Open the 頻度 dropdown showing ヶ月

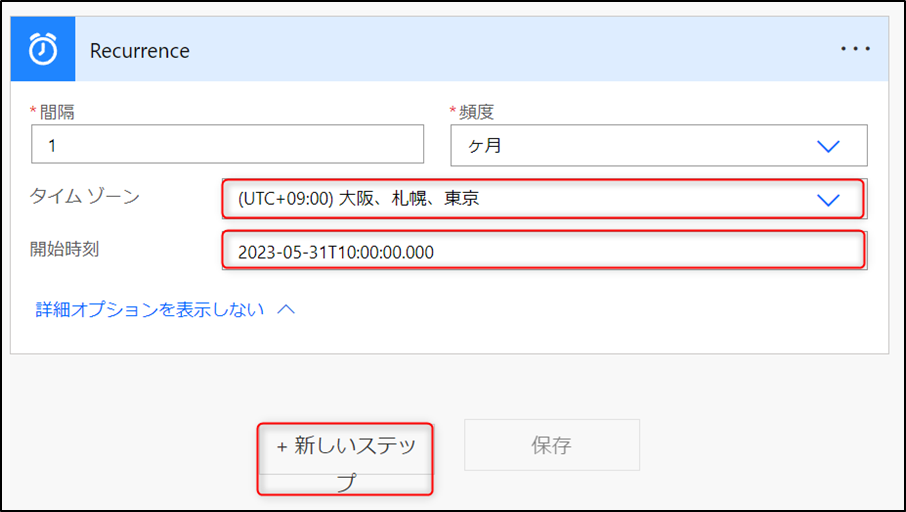[659, 145]
